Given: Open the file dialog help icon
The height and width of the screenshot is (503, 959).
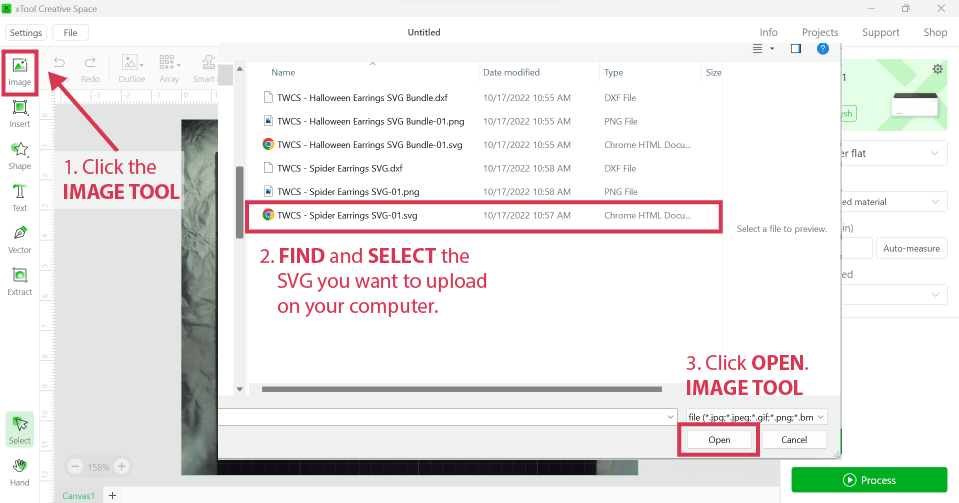Looking at the screenshot, I should tap(823, 48).
